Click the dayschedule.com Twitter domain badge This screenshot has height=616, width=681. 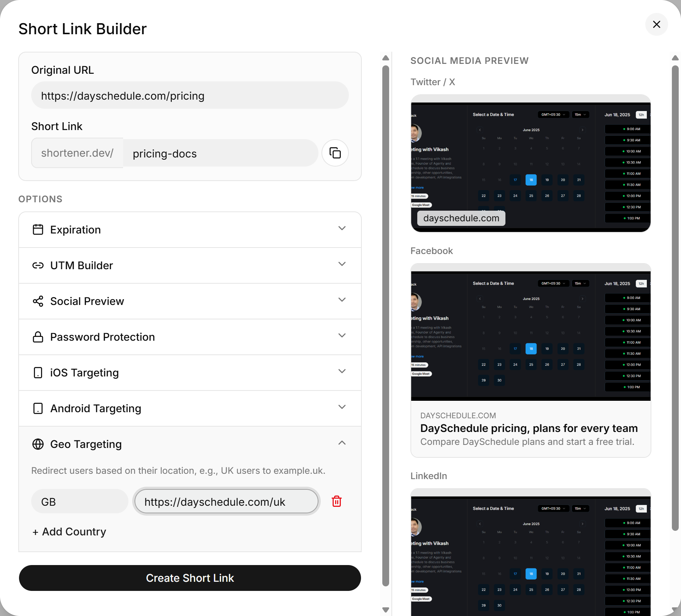click(461, 218)
